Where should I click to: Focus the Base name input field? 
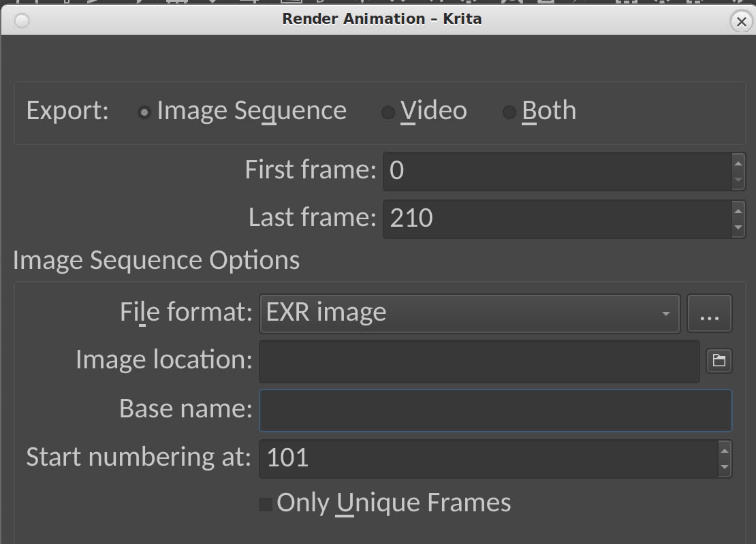point(495,410)
